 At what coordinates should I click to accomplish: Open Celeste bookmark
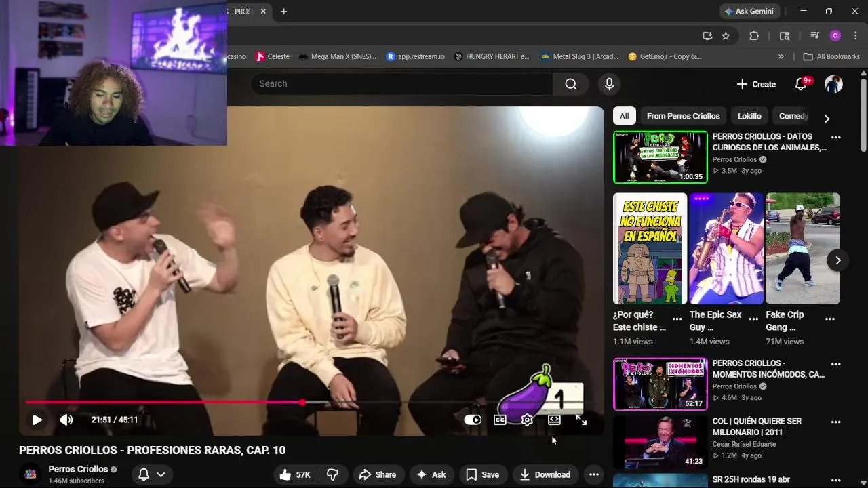[273, 56]
